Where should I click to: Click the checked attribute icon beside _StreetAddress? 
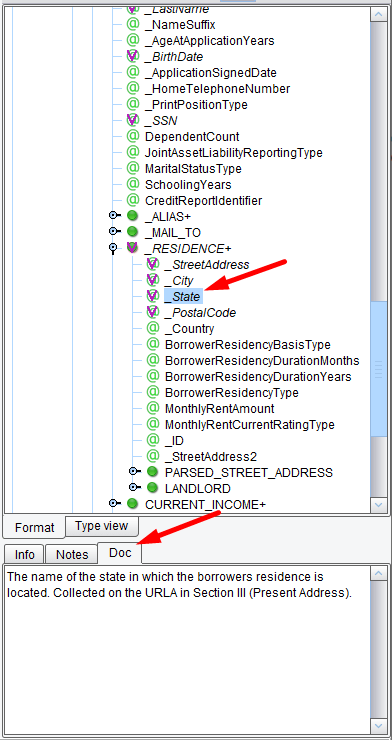click(x=153, y=264)
